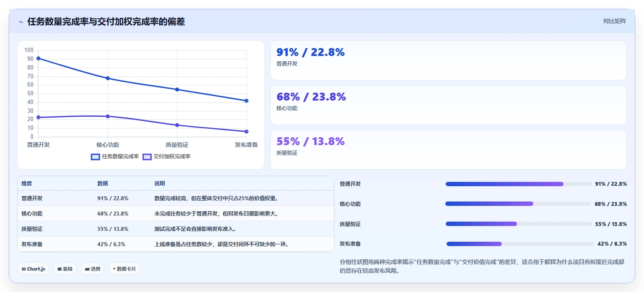Click the lightning icon beside the title

(x=21, y=22)
